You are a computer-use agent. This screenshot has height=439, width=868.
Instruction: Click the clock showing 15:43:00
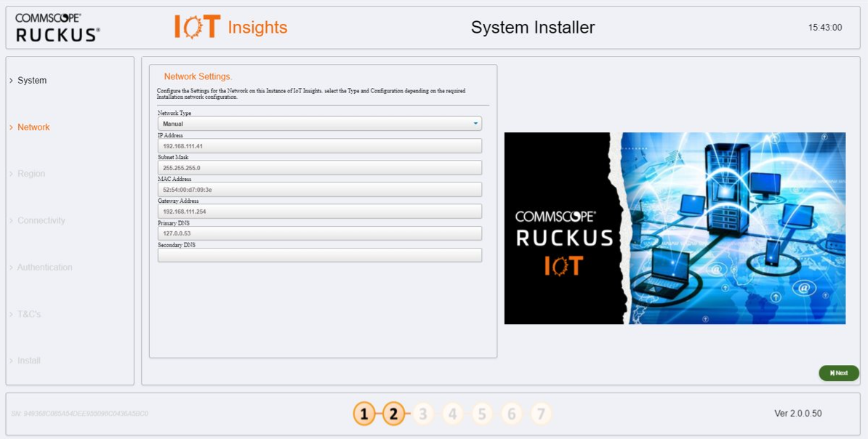click(x=825, y=28)
